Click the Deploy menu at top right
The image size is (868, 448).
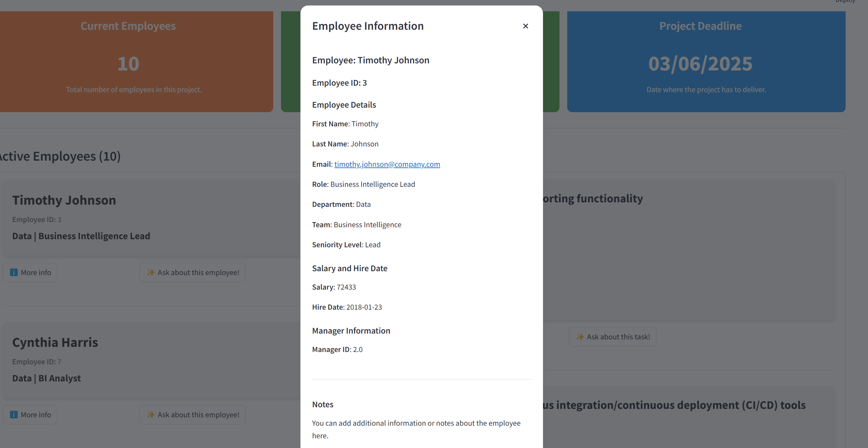point(845,2)
